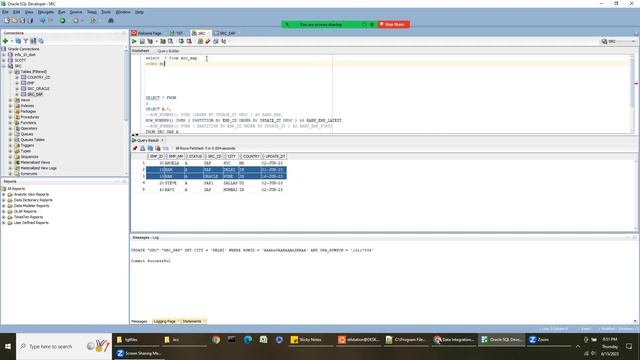640x360 pixels.
Task: Switch to the Logging Page tab
Action: (165, 321)
